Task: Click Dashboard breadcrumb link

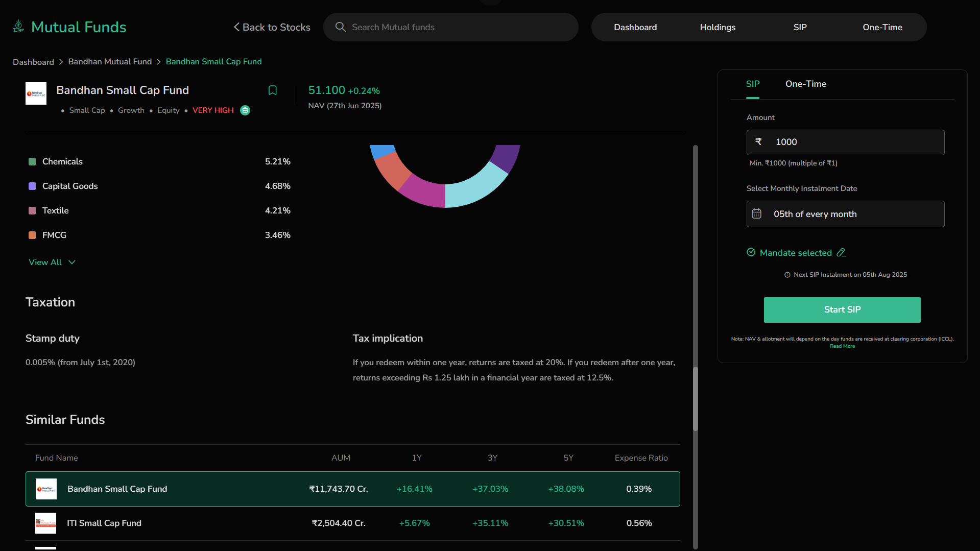Action: click(x=33, y=62)
